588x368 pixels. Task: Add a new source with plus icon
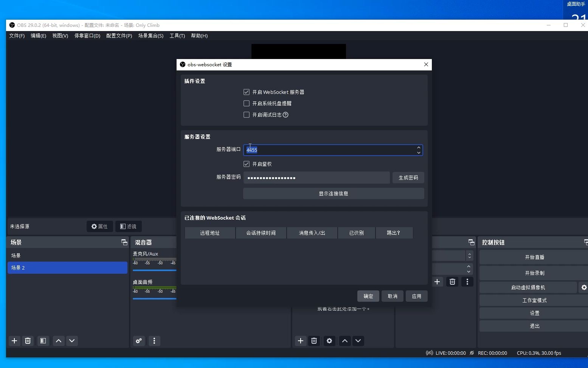(301, 341)
